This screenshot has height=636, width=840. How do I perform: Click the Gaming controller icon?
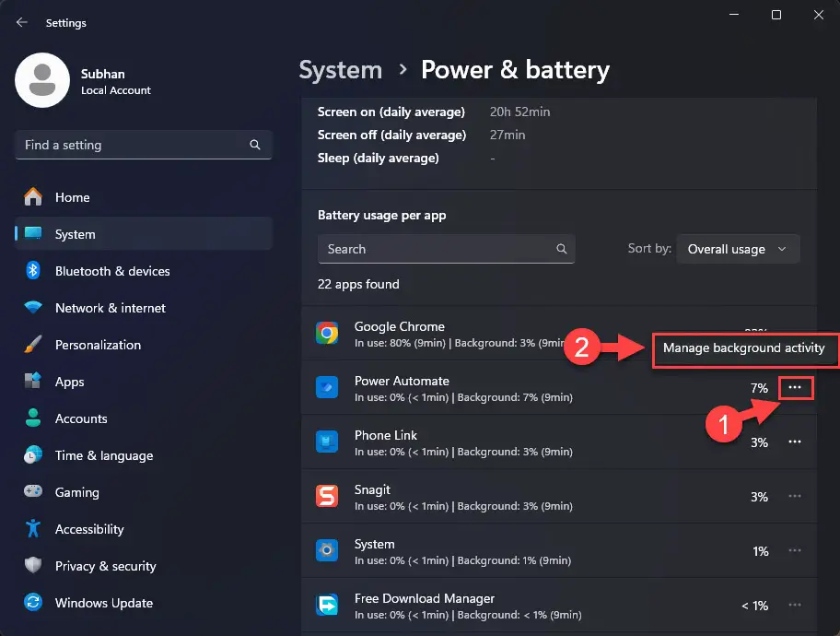pyautogui.click(x=32, y=491)
